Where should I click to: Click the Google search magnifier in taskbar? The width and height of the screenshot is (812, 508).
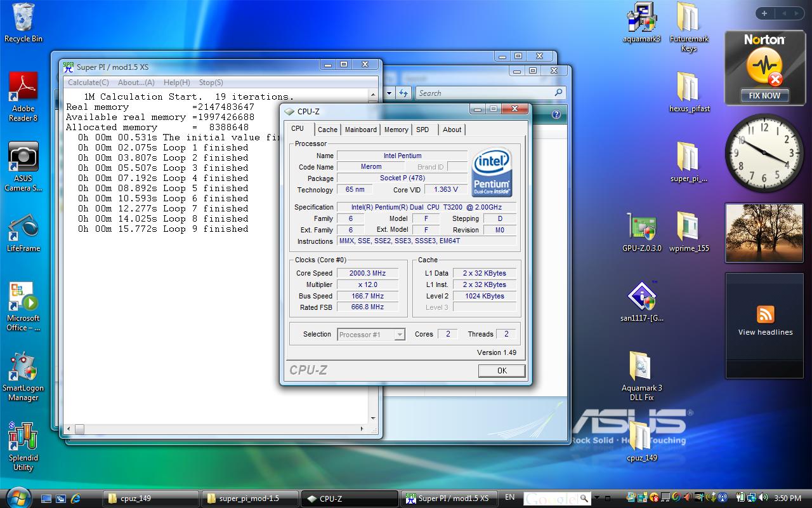(584, 498)
